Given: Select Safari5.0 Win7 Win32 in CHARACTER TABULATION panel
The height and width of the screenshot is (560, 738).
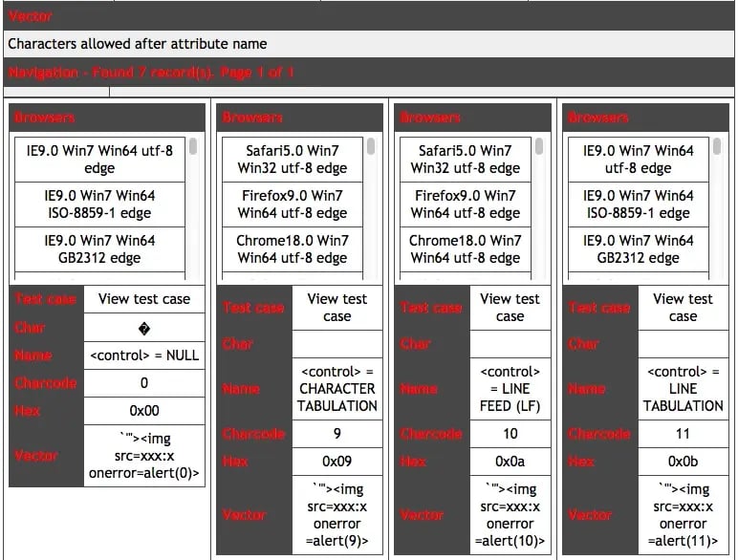Looking at the screenshot, I should point(293,160).
